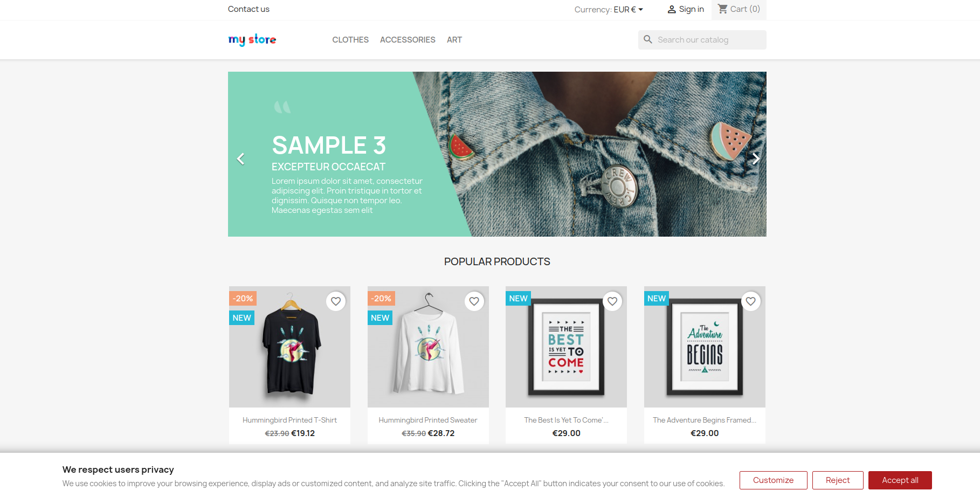Screen dimensions: 980x504
Task: Open the ACCESSORIES menu
Action: pos(408,40)
